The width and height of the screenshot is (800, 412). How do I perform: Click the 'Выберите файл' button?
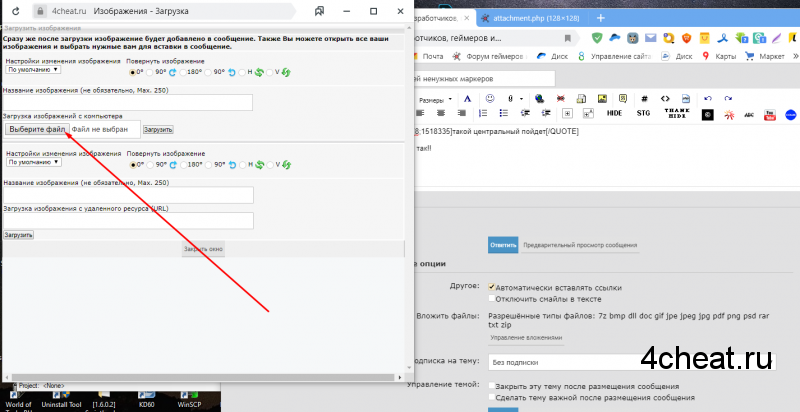(37, 130)
